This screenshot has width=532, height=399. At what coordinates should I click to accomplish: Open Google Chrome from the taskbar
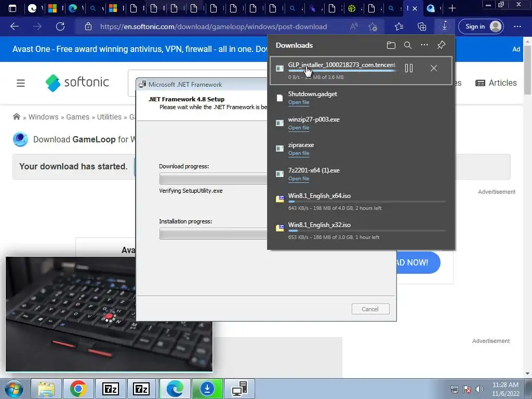click(x=78, y=389)
